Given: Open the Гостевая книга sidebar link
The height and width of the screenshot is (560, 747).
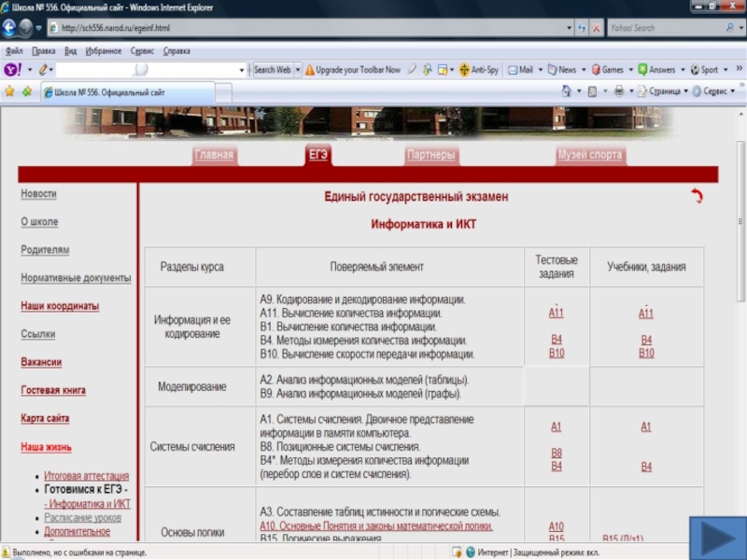Looking at the screenshot, I should pyautogui.click(x=53, y=390).
